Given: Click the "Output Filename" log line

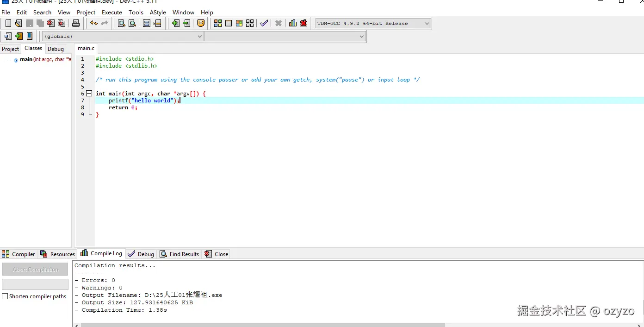Looking at the screenshot, I should click(x=149, y=295).
